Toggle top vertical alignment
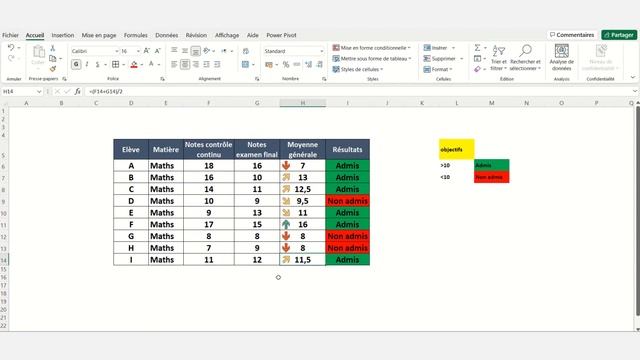This screenshot has width=640, height=360. click(x=174, y=51)
